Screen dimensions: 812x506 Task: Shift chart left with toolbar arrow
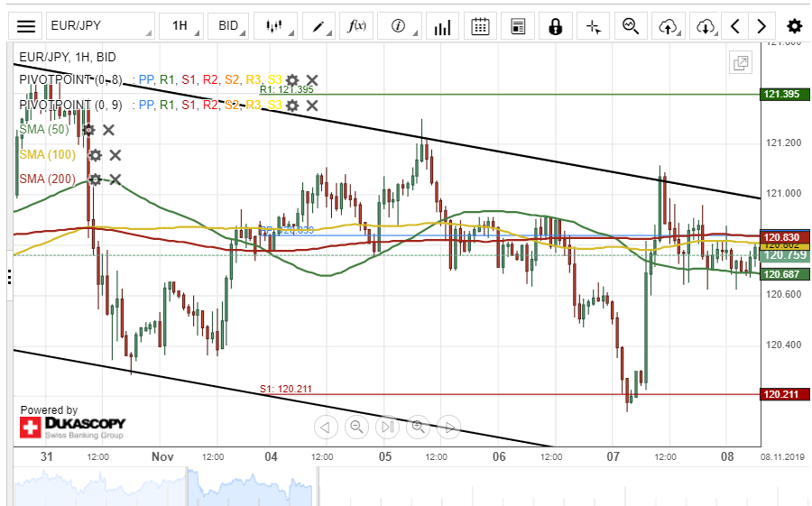click(x=734, y=26)
